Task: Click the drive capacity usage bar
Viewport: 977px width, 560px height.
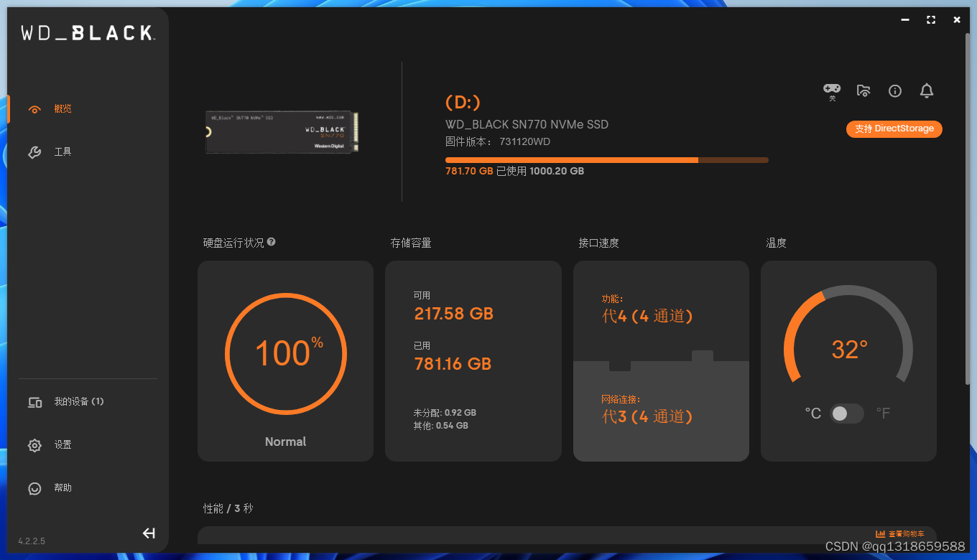Action: point(607,159)
